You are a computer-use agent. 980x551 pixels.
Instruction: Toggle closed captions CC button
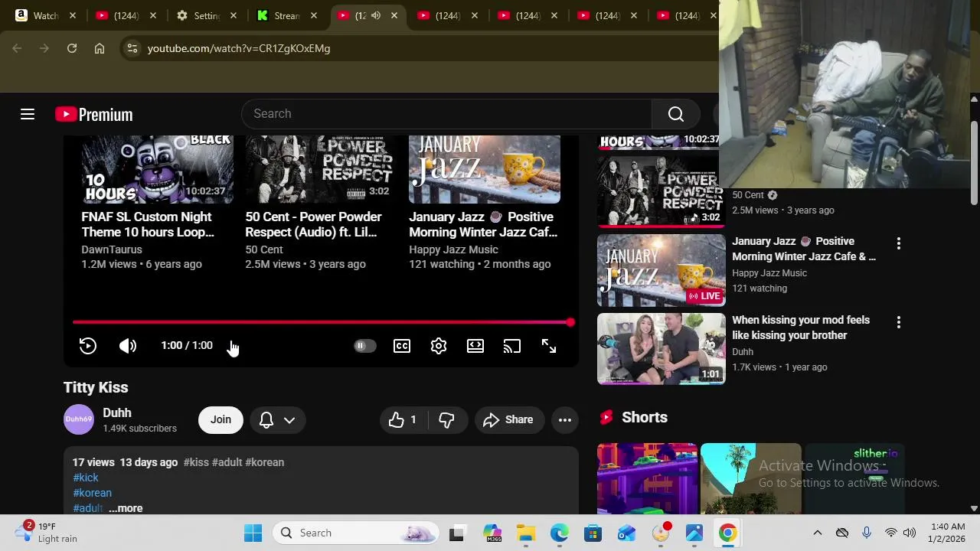click(x=402, y=346)
